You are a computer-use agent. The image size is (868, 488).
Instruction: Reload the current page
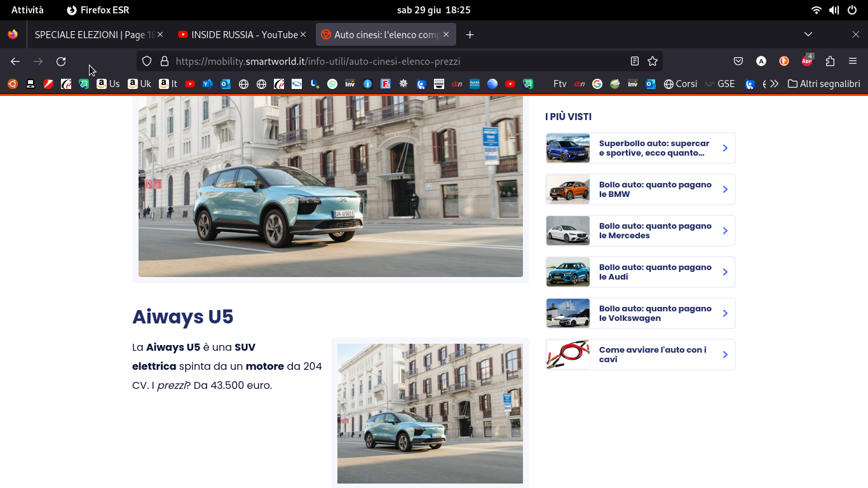pyautogui.click(x=61, y=61)
